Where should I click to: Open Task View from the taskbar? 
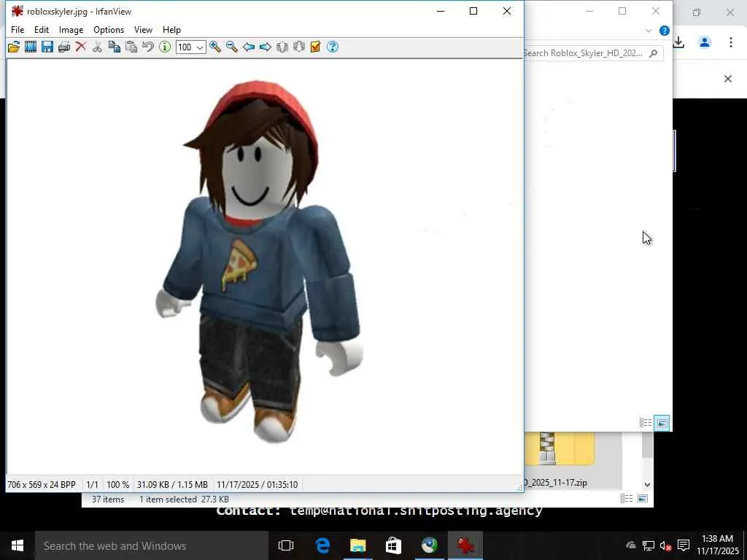pos(286,545)
